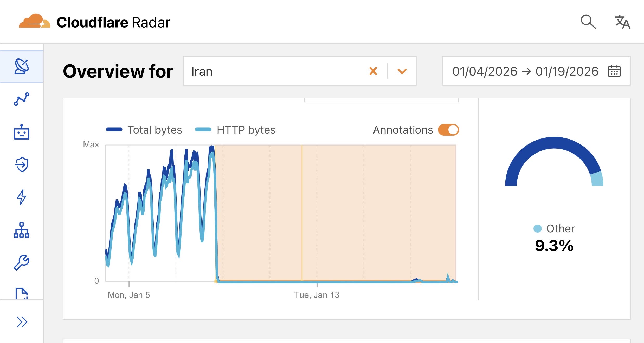Open the lightning bolt sidebar icon
This screenshot has height=343, width=644.
tap(22, 197)
